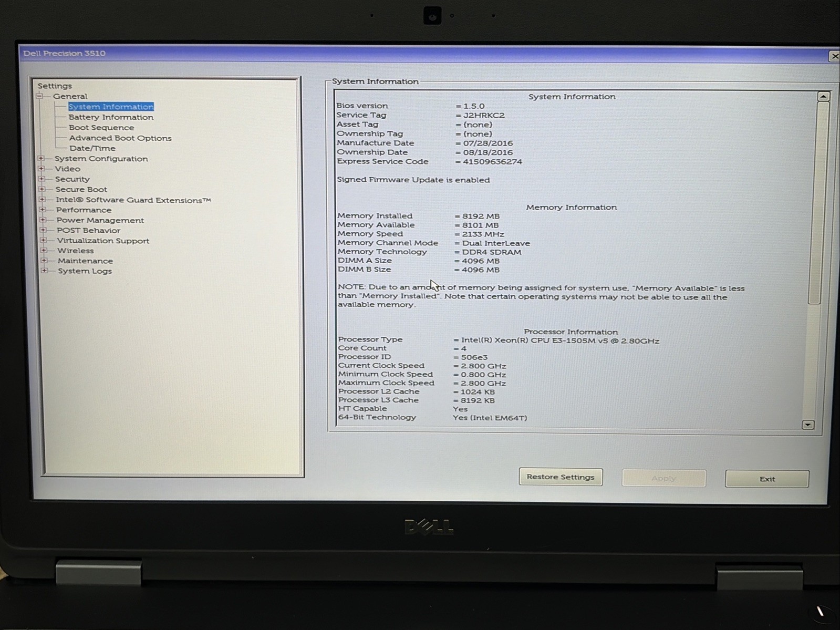Select the Security category label
Screen dimensions: 840x630
click(x=72, y=179)
